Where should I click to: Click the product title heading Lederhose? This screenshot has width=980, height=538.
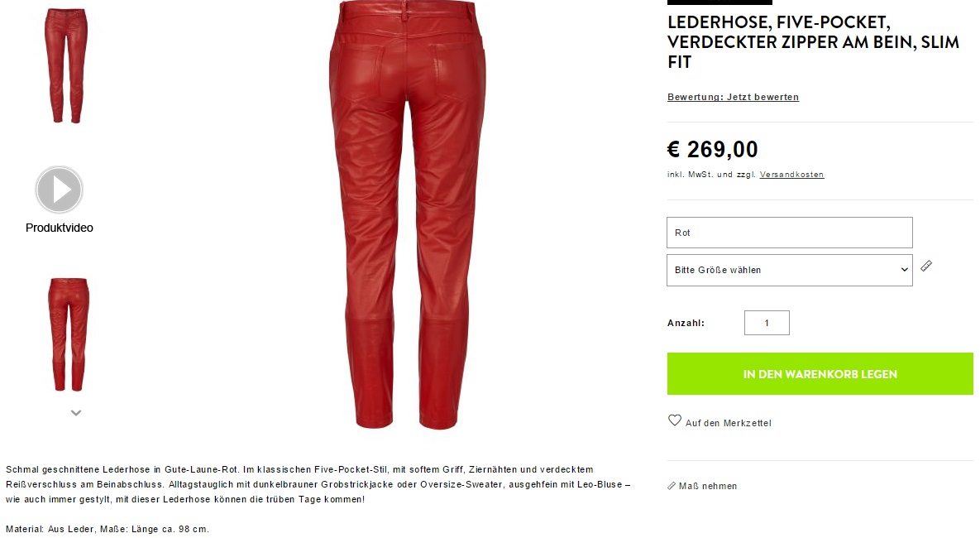click(x=813, y=42)
